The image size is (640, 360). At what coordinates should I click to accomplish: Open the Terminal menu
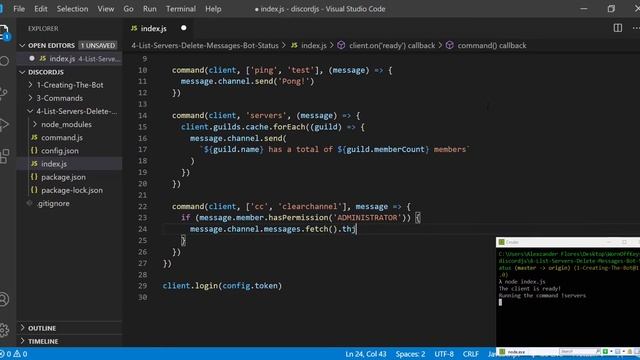(x=180, y=9)
